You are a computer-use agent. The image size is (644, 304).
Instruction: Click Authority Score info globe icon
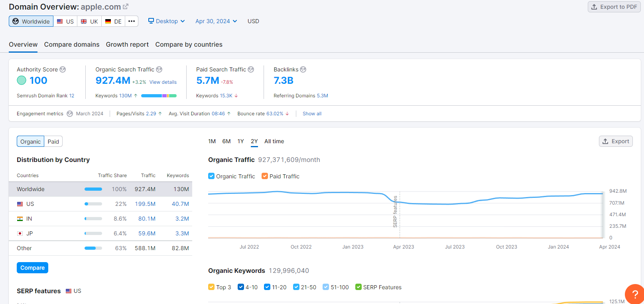[63, 69]
